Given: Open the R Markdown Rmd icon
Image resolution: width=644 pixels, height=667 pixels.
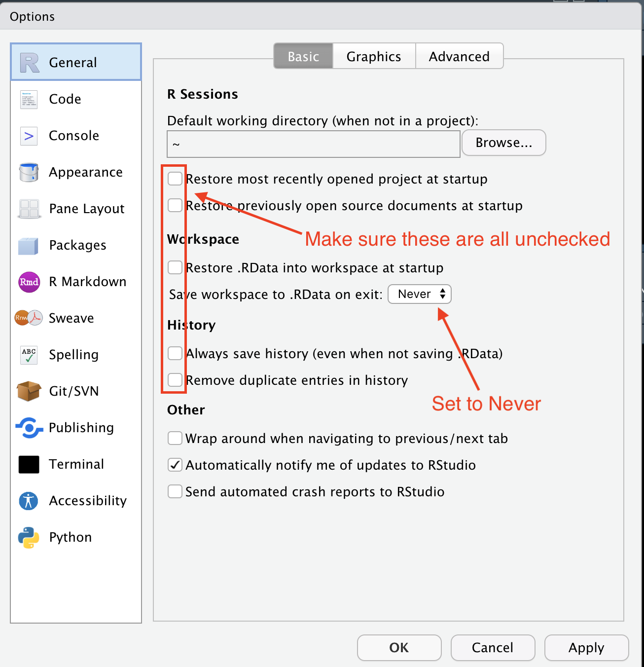Looking at the screenshot, I should (29, 282).
